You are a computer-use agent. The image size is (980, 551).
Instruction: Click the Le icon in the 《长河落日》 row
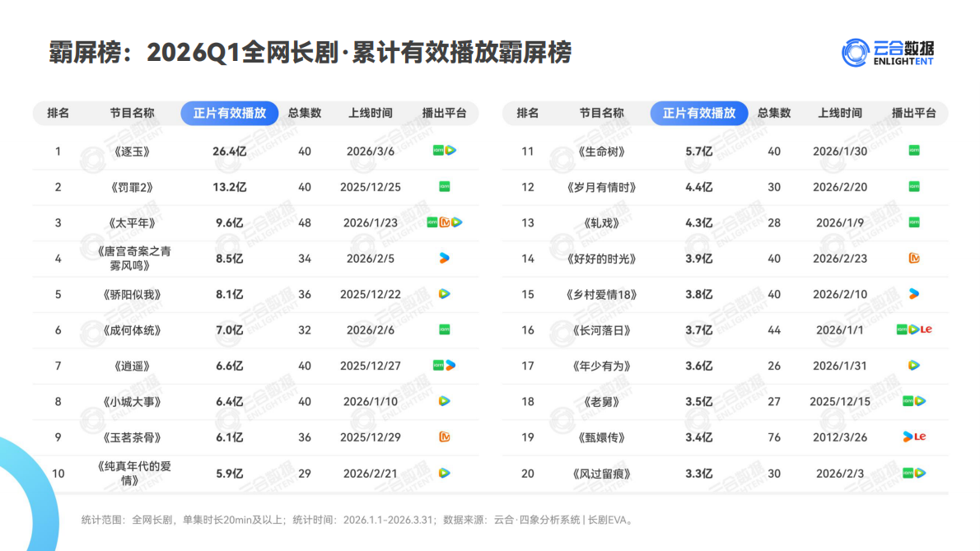click(x=926, y=329)
